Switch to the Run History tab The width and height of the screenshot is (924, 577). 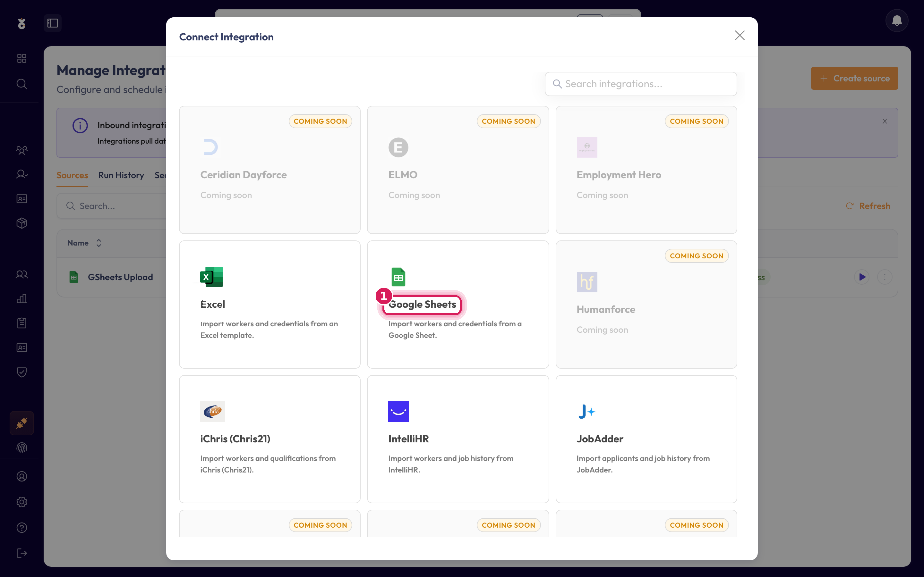pos(121,175)
